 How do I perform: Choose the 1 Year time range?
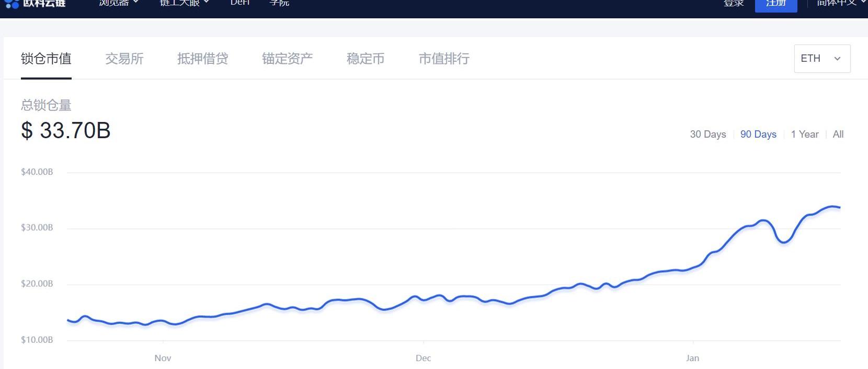coord(804,135)
